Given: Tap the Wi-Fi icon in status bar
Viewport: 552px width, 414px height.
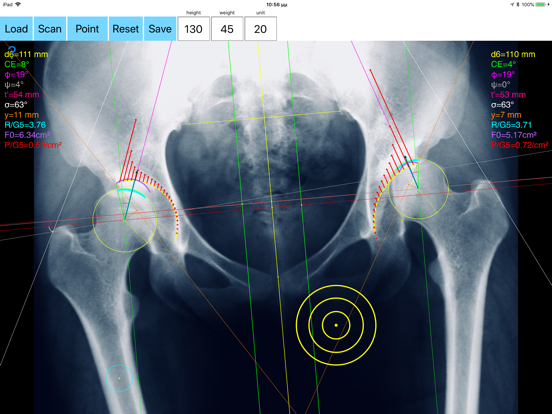Looking at the screenshot, I should coord(18,5).
